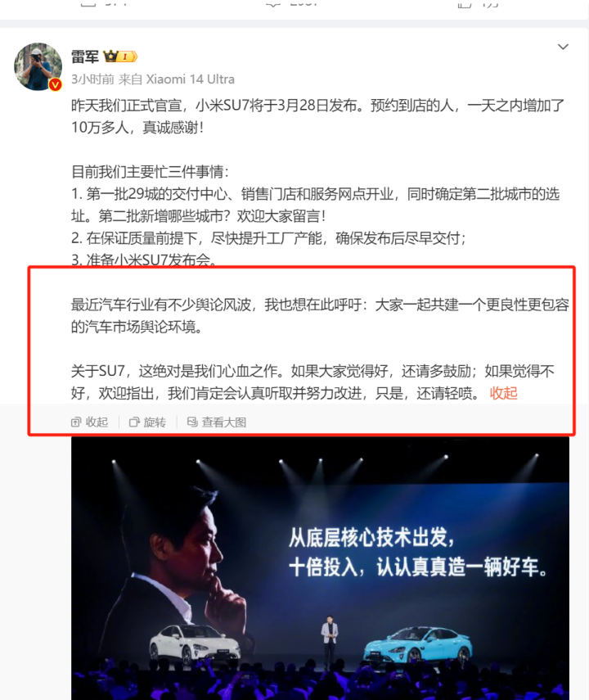Viewport: 589px width, 700px height.
Task: Click the 旋转 rotate icon
Action: coord(134,422)
